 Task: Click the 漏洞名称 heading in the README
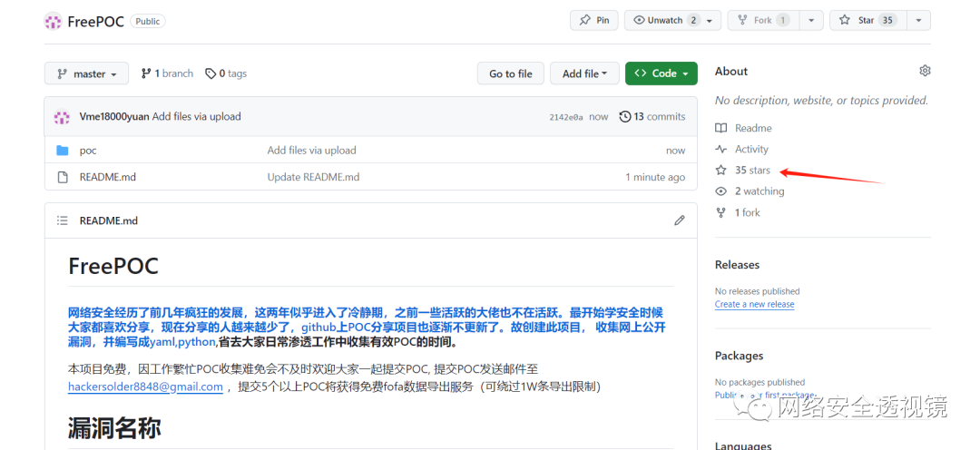[114, 428]
